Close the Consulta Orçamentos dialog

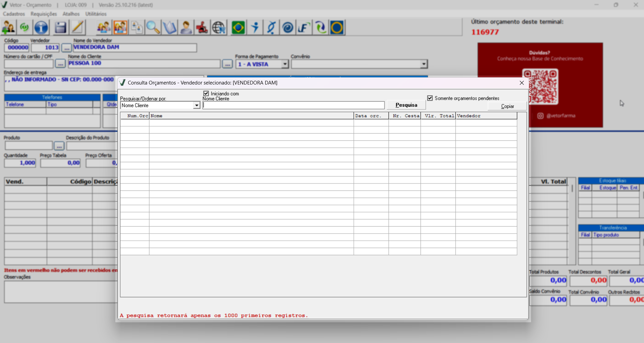tap(521, 83)
